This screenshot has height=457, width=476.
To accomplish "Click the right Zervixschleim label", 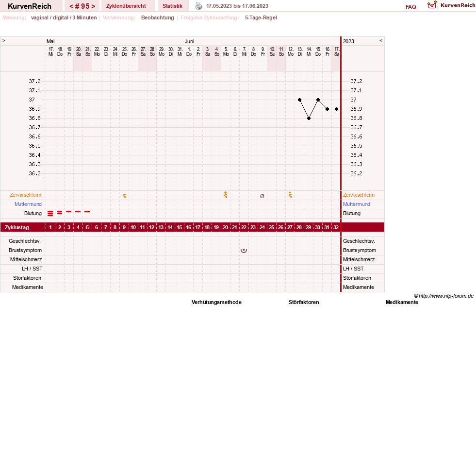I will 359,195.
